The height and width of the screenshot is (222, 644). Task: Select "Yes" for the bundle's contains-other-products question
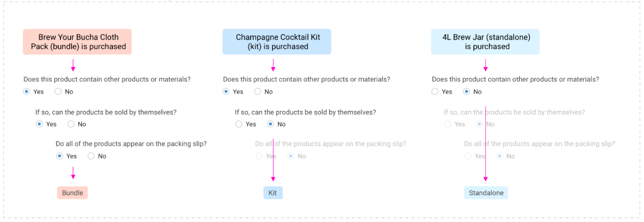pos(27,92)
